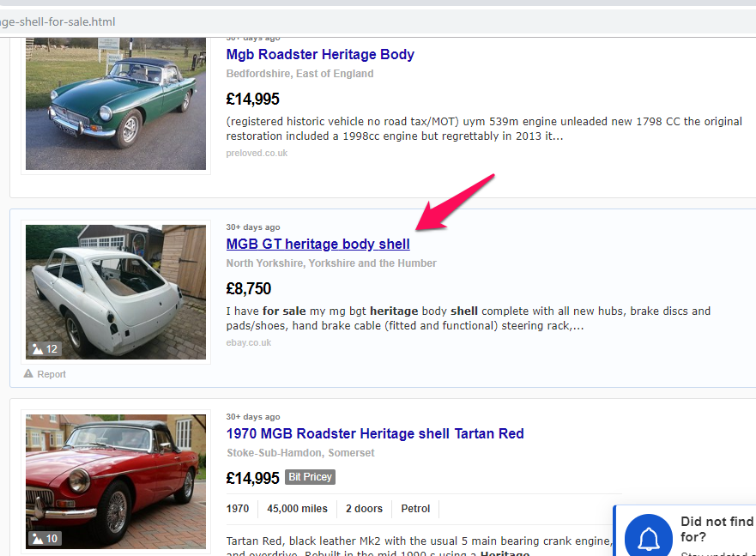Click the ebay.co.uk source text

[249, 342]
